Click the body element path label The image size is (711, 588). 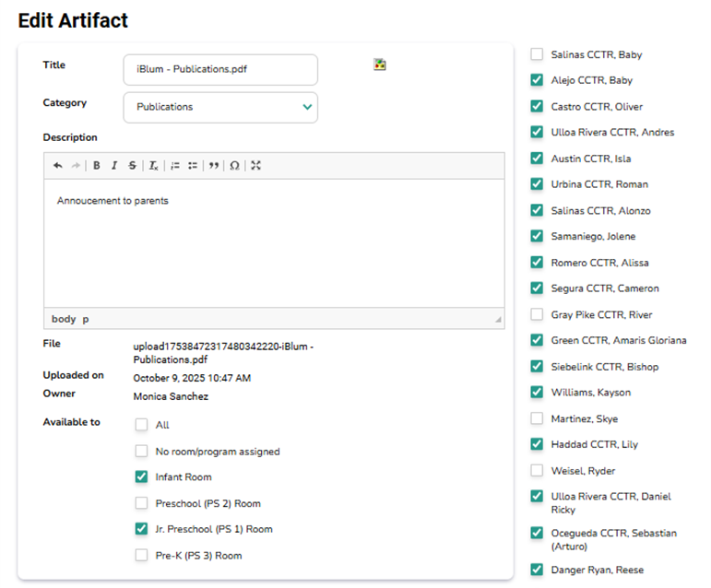64,319
